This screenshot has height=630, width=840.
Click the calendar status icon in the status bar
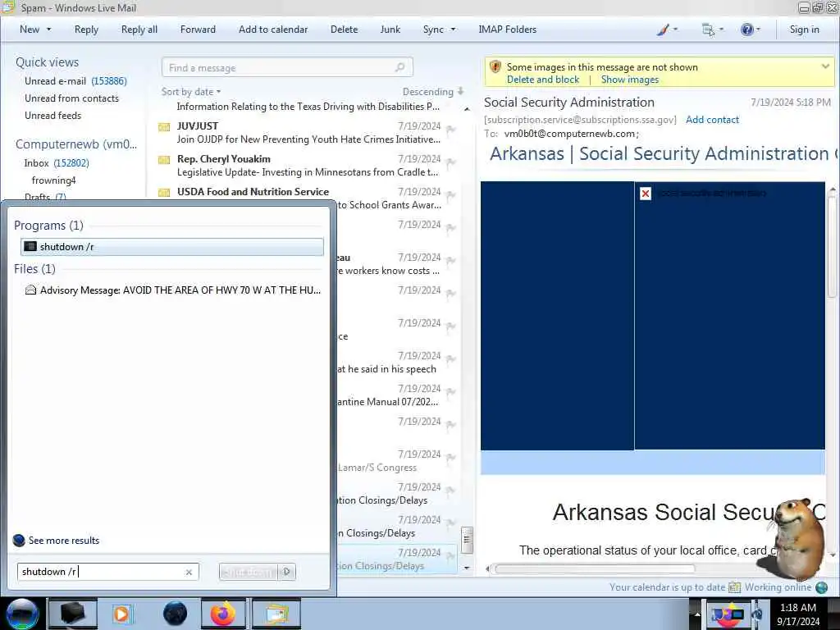[734, 587]
